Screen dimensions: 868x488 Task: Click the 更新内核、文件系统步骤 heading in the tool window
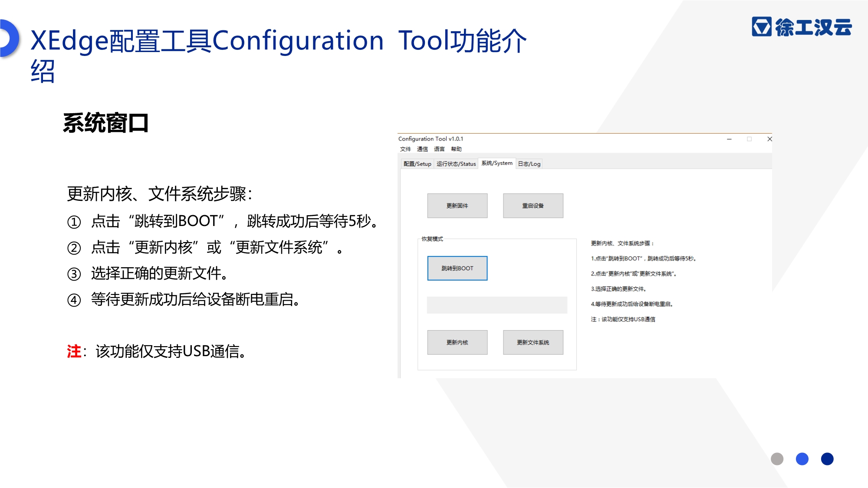coord(622,243)
